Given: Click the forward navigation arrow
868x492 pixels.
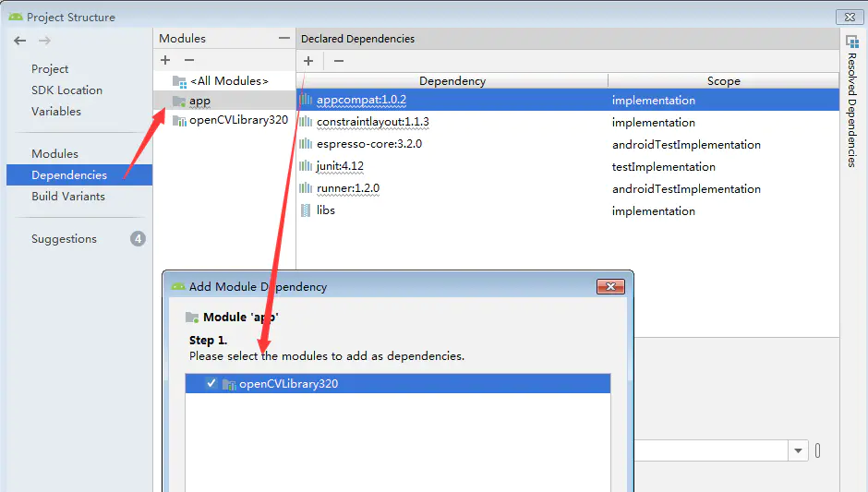Looking at the screenshot, I should point(44,41).
